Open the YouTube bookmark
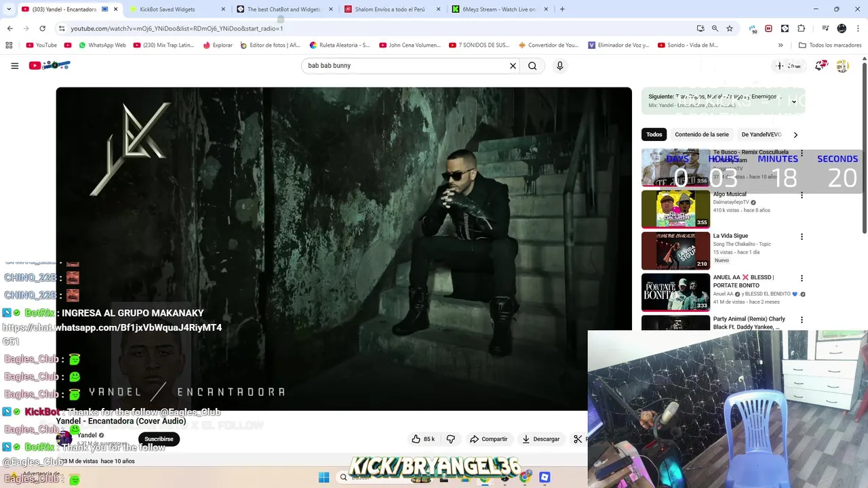 41,45
